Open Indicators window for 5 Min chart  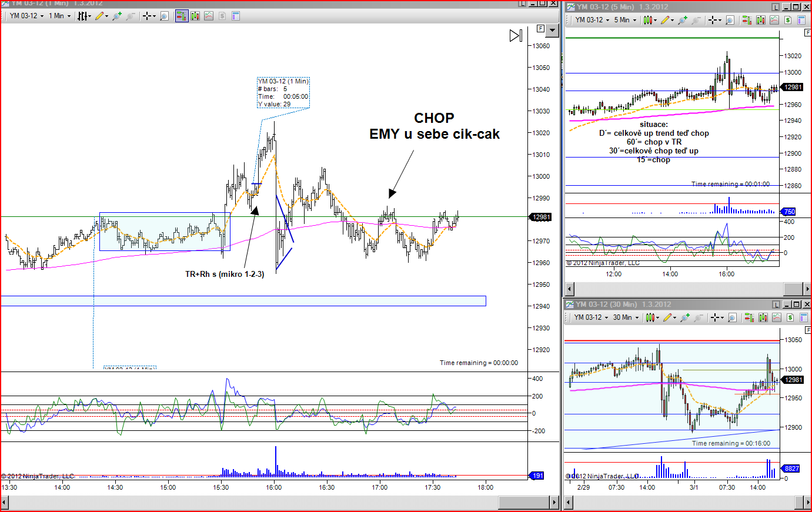click(774, 20)
